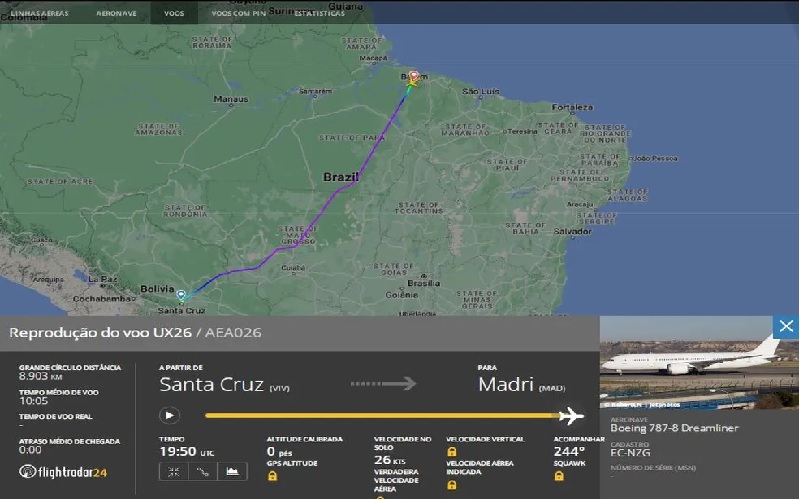The width and height of the screenshot is (800, 499).
Task: Click the Santa Cruz origin marker on map
Action: click(x=181, y=296)
